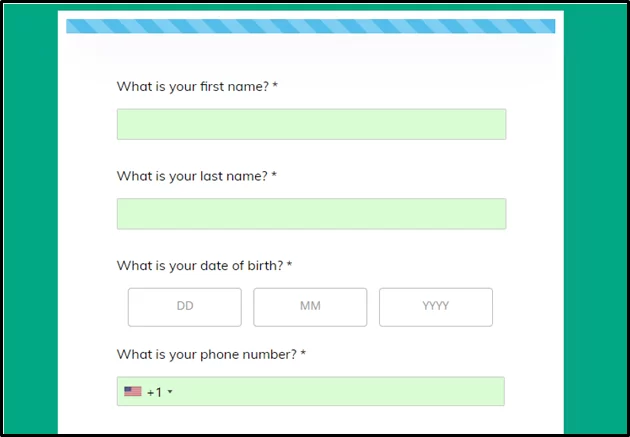This screenshot has width=630, height=437.
Task: Click the "What is your date of birth?" label
Action: (x=199, y=266)
